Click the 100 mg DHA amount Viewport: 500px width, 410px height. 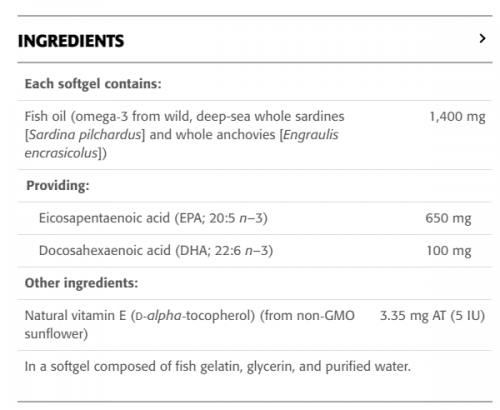[449, 251]
